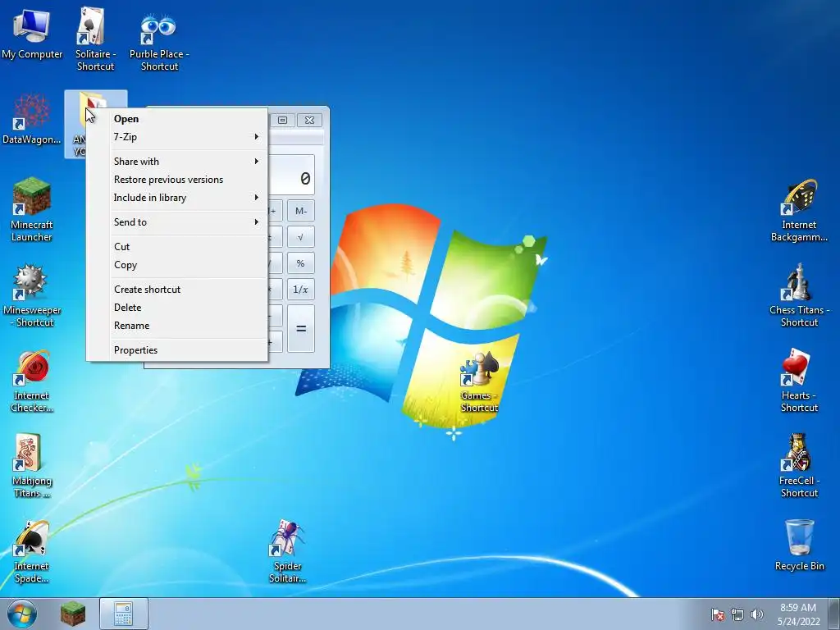Select the Internet Checkers desktop icon
This screenshot has width=840, height=630.
32,381
